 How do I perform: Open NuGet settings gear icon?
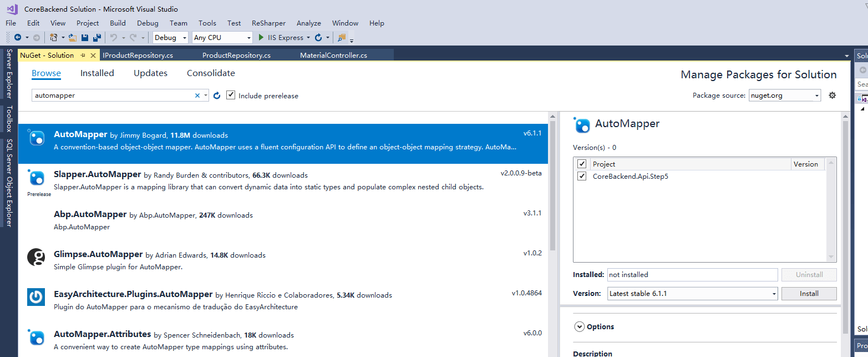(x=832, y=95)
